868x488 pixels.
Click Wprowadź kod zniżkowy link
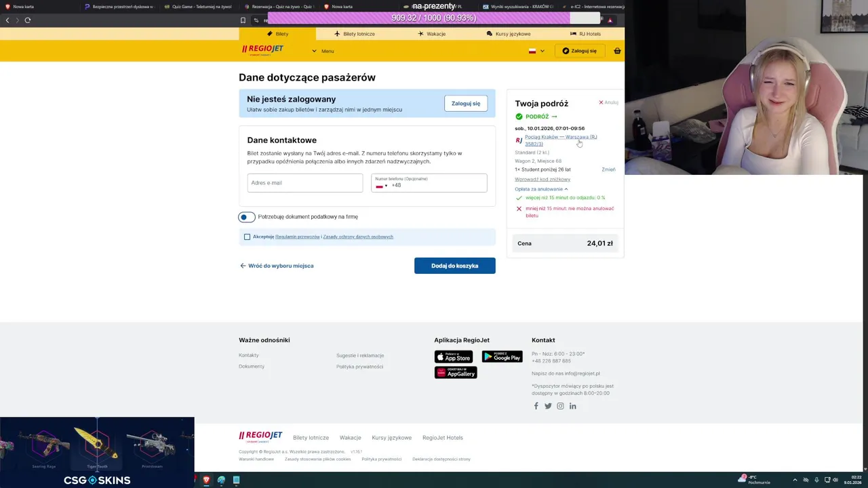pyautogui.click(x=542, y=180)
